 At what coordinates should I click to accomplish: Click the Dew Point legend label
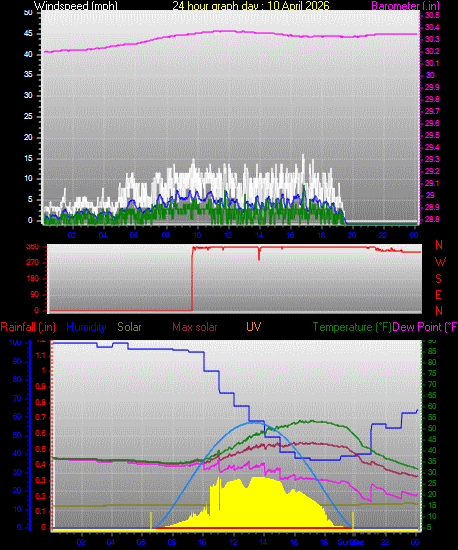pos(425,327)
